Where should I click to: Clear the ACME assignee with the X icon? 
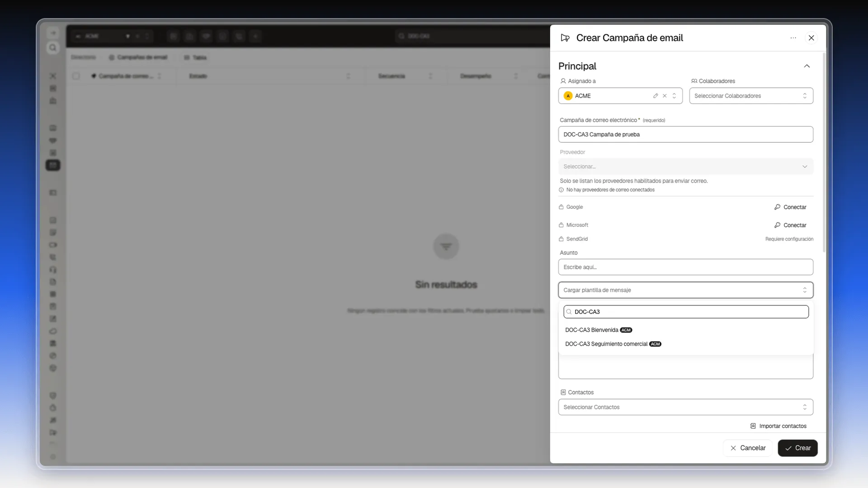click(665, 96)
